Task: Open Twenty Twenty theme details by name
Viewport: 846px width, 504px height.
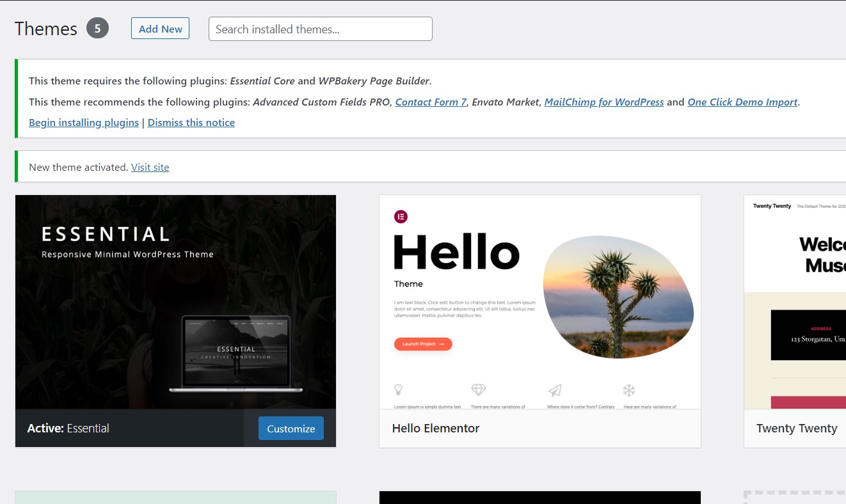Action: point(796,429)
